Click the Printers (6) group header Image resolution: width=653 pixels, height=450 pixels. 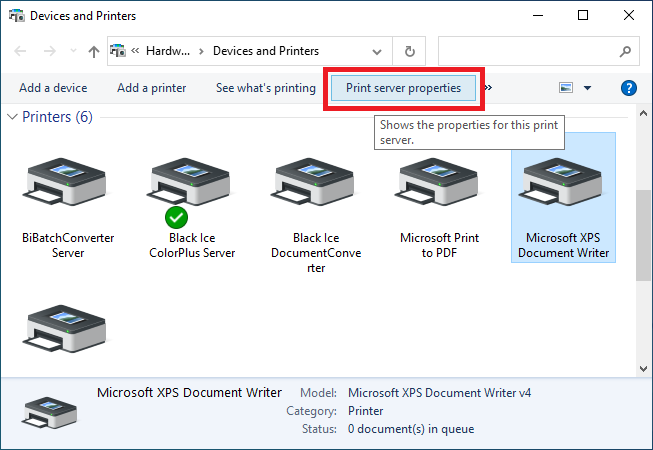[57, 117]
